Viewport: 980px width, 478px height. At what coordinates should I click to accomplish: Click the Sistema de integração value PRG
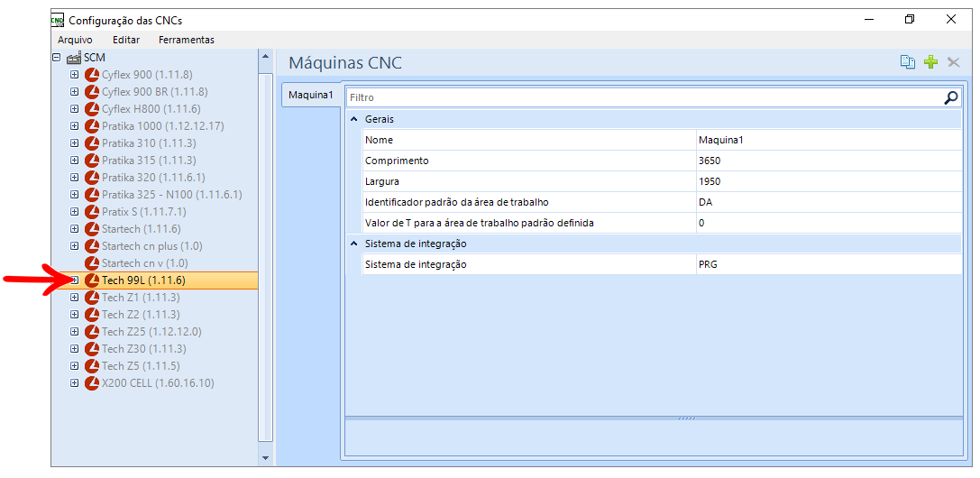[829, 264]
